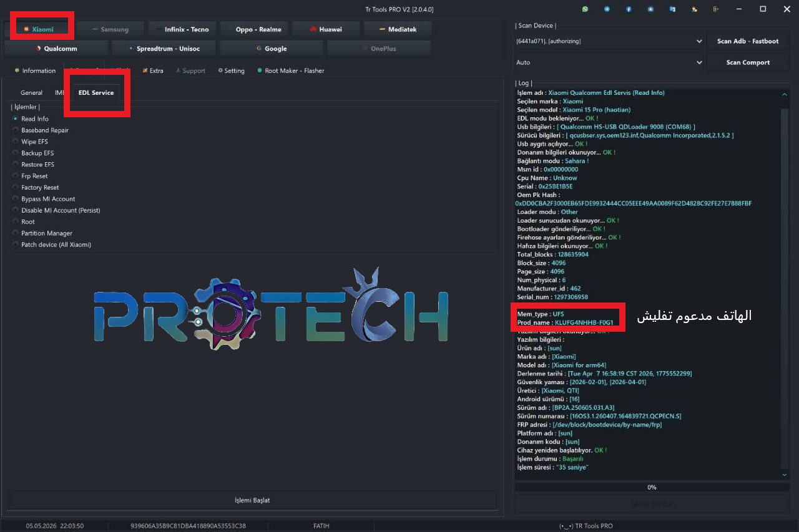
Task: Choose the Backup EFS operation
Action: click(x=33, y=153)
